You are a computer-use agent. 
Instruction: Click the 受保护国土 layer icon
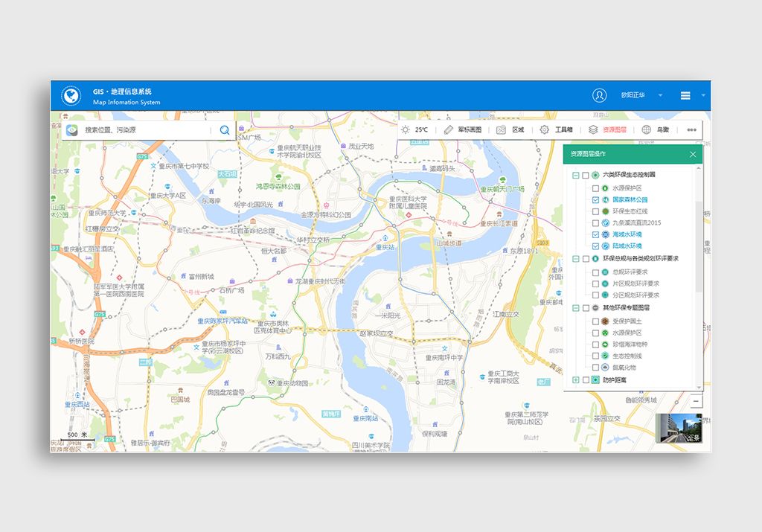point(606,321)
